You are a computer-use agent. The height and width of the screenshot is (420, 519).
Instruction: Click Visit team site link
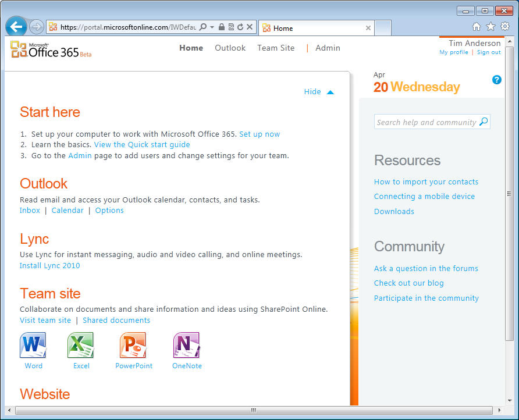click(45, 321)
